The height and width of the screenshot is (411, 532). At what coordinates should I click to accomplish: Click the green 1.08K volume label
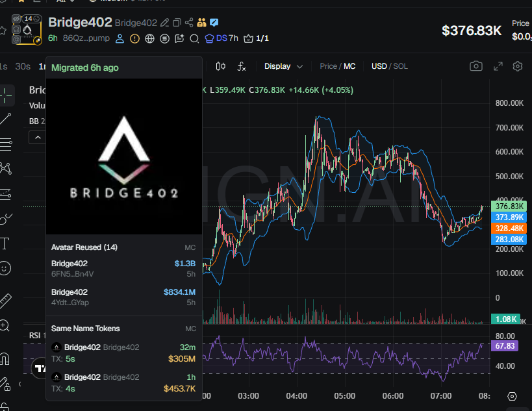(505, 319)
